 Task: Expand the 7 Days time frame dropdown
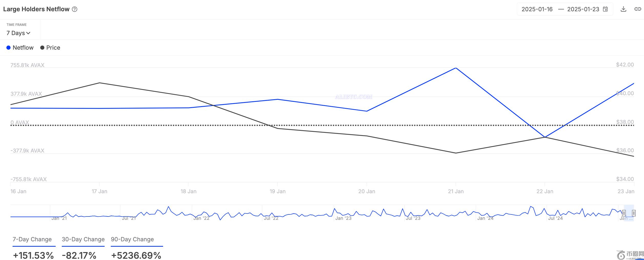(x=18, y=33)
